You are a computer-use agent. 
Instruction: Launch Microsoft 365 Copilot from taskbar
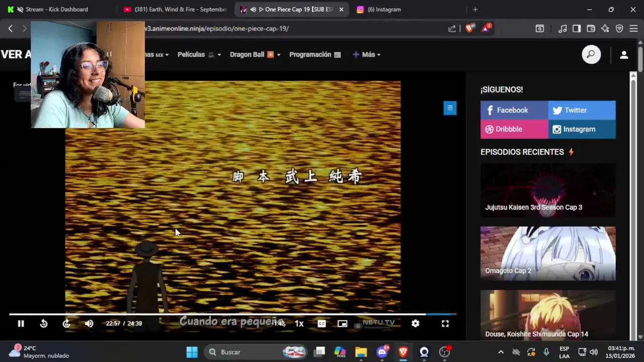(340, 352)
